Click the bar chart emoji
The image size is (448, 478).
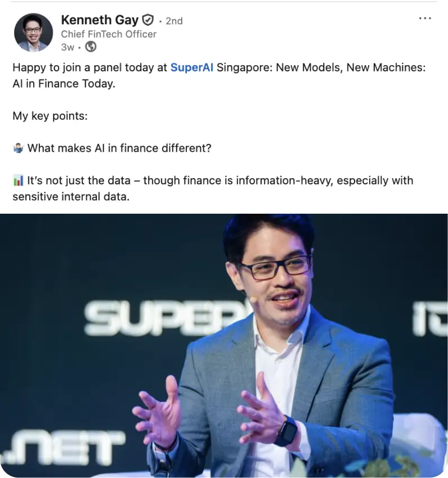point(18,181)
